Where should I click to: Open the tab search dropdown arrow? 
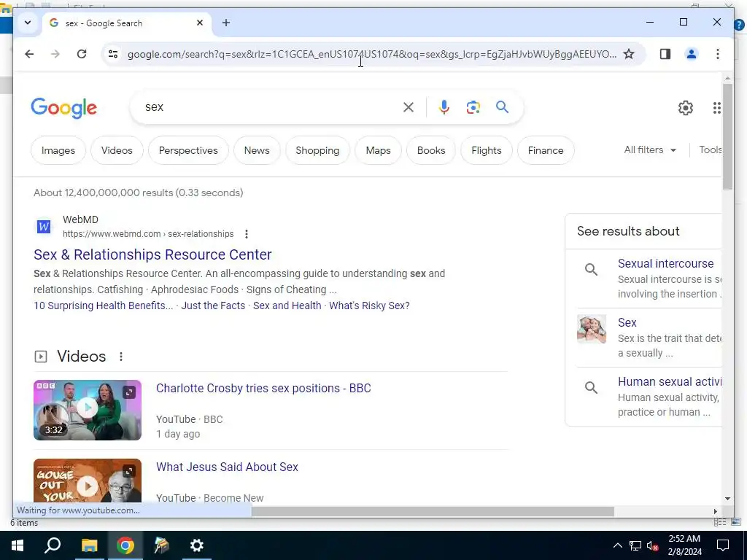[28, 23]
